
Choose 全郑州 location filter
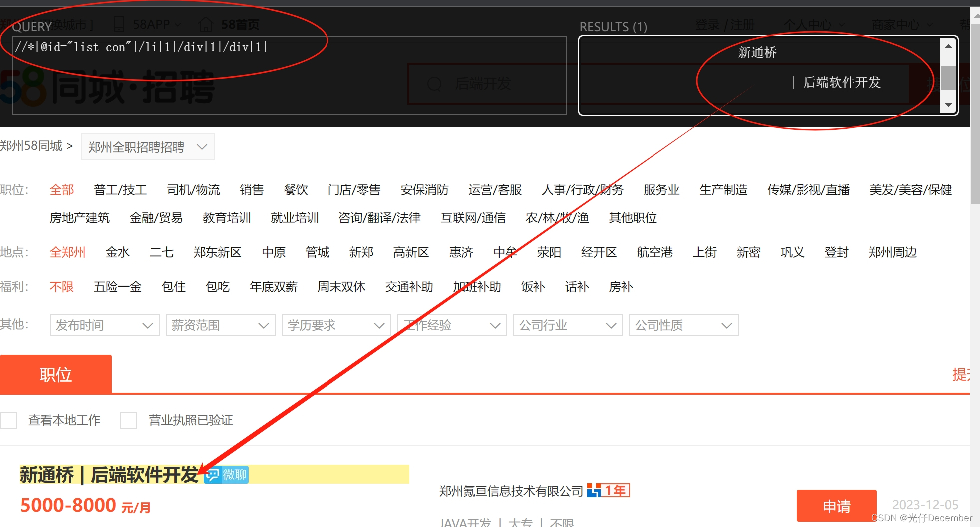coord(68,252)
